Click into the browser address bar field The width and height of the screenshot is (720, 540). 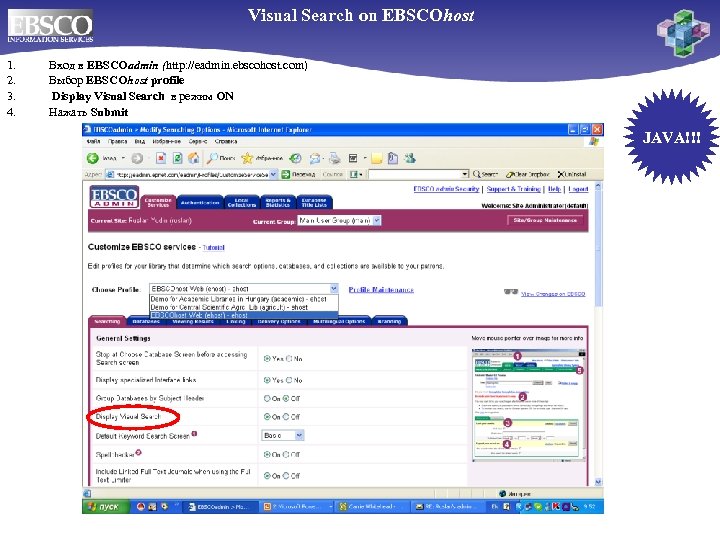[x=191, y=174]
